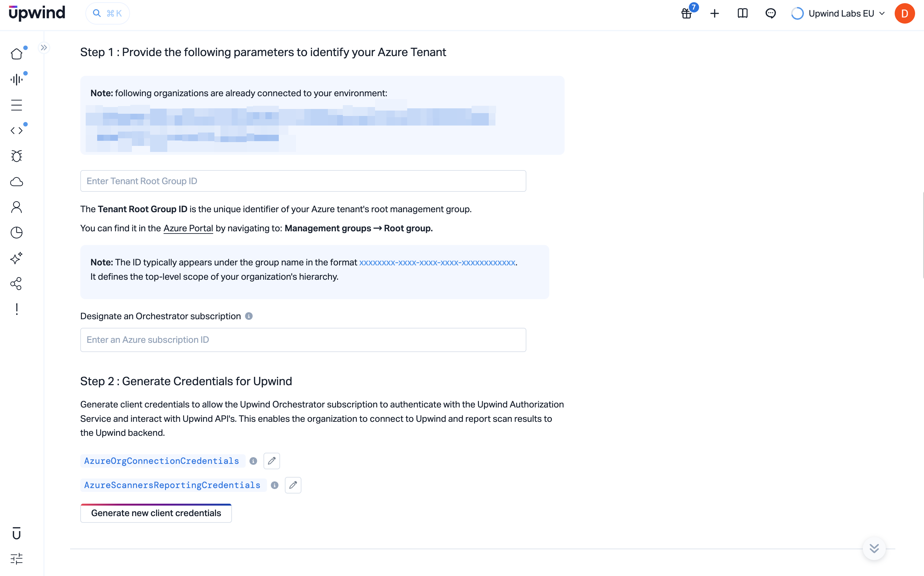Open the exclamation alerts sidebar icon
The width and height of the screenshot is (924, 576).
(x=16, y=309)
